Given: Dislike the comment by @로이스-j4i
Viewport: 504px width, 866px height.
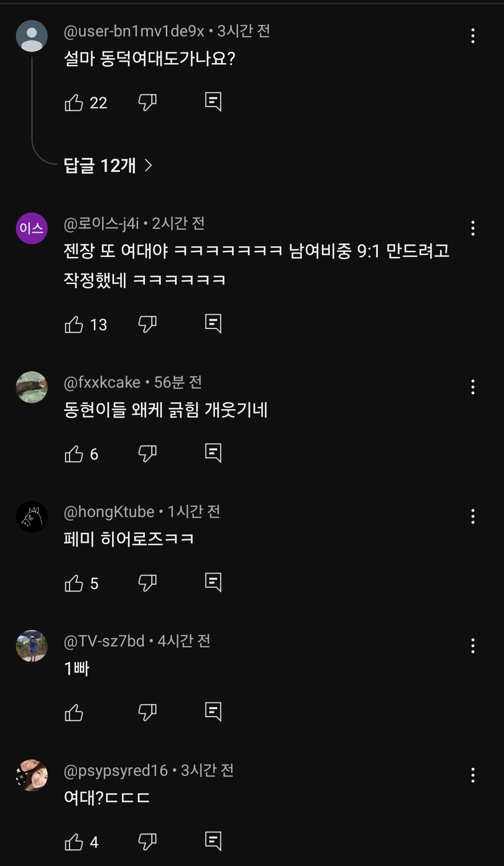Looking at the screenshot, I should click(147, 324).
